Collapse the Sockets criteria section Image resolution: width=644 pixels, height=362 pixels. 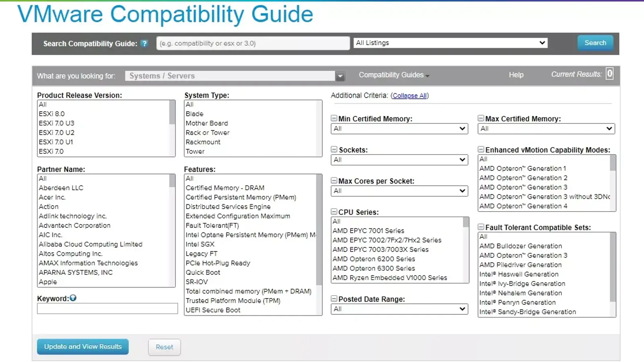(334, 149)
